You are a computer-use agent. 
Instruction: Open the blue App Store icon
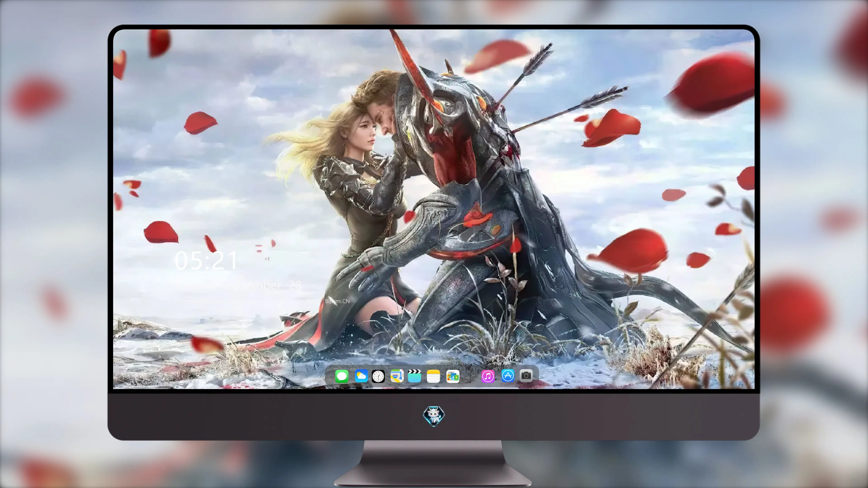(x=508, y=375)
